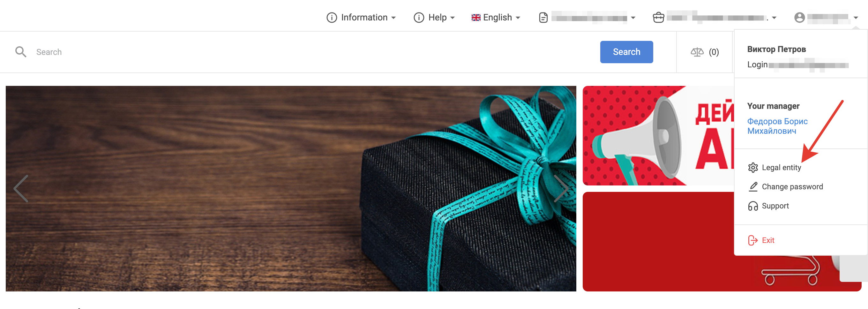The width and height of the screenshot is (868, 309).
Task: Open manager link Федоров Борис Михайлович
Action: click(x=777, y=126)
